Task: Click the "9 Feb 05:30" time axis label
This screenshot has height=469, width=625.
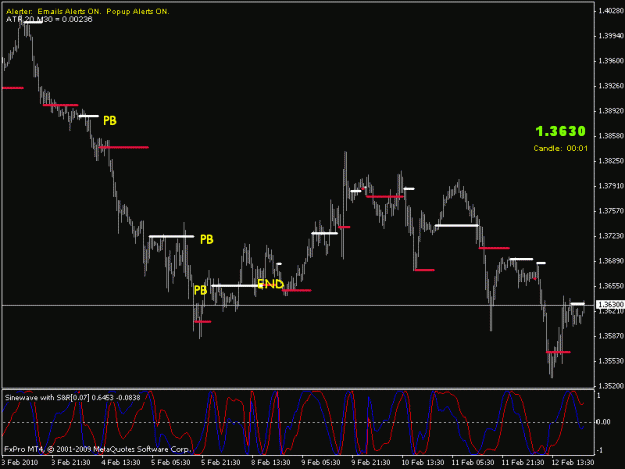Action: [320, 463]
